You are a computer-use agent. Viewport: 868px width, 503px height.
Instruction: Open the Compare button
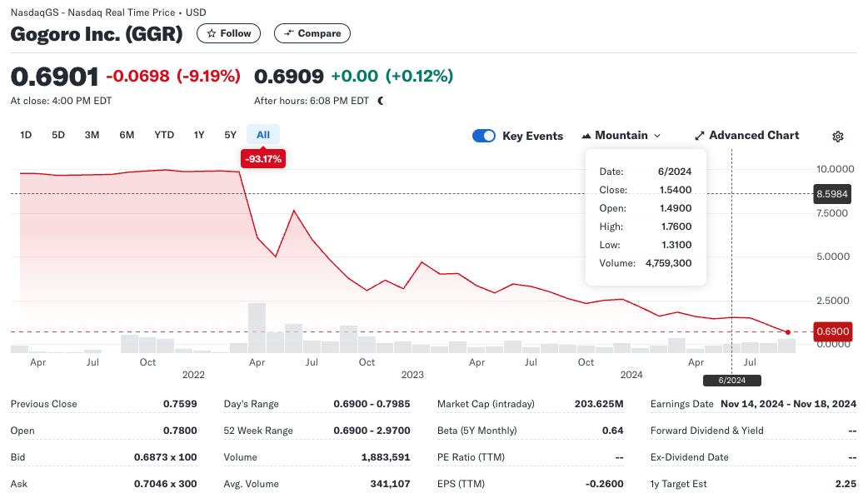point(312,33)
